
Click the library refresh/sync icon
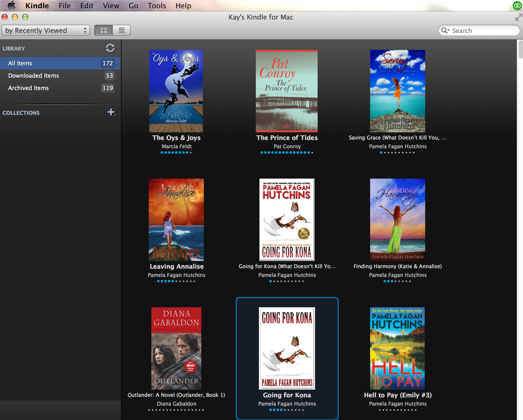(x=110, y=48)
